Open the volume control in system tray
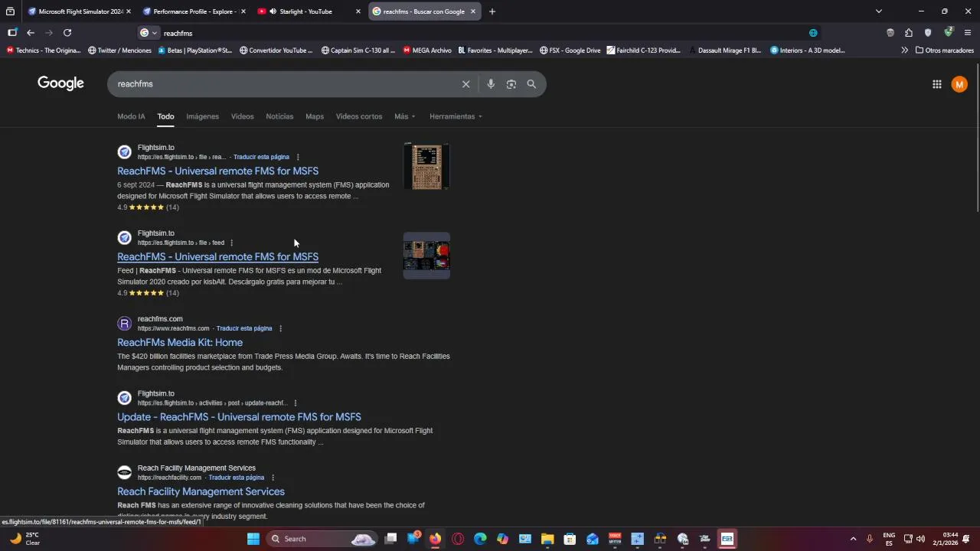This screenshot has width=980, height=551. tap(920, 539)
